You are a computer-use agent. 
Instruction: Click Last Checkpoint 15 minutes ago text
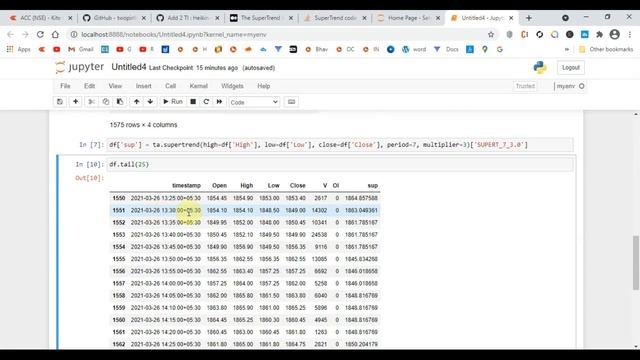[x=193, y=68]
